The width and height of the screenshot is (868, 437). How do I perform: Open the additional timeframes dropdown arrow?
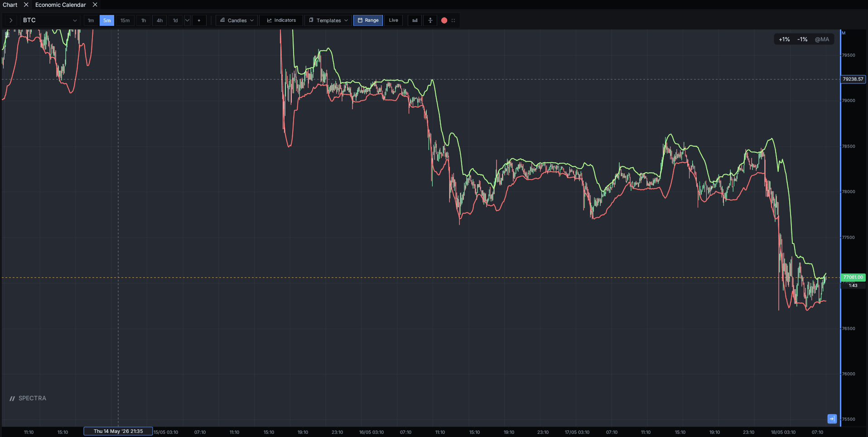click(x=187, y=20)
